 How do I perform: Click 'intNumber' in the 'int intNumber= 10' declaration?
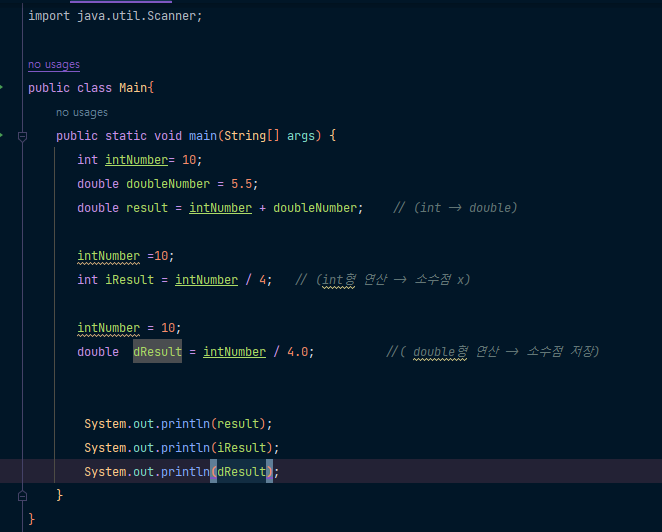click(x=136, y=160)
